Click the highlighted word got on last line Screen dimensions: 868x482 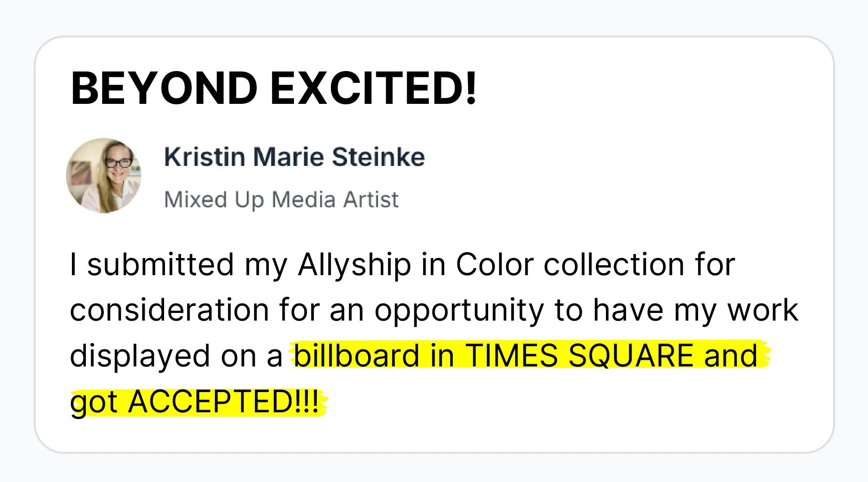pyautogui.click(x=94, y=403)
